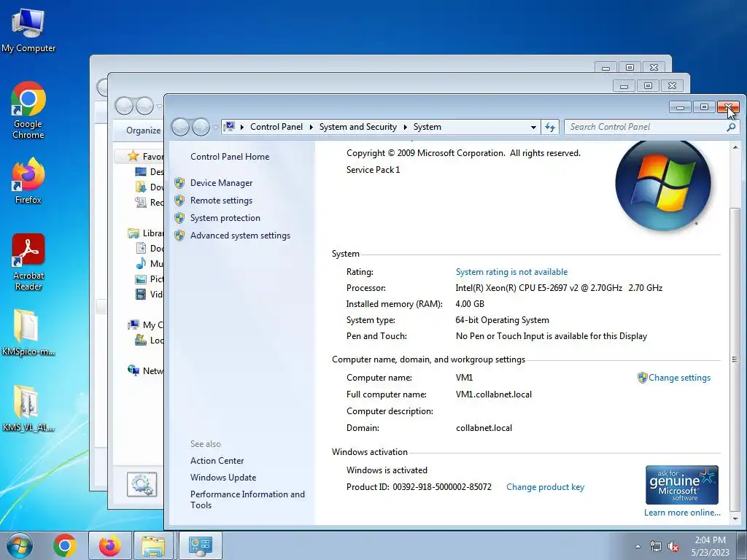
Task: Click the muted volume icon in system tray
Action: point(673,547)
